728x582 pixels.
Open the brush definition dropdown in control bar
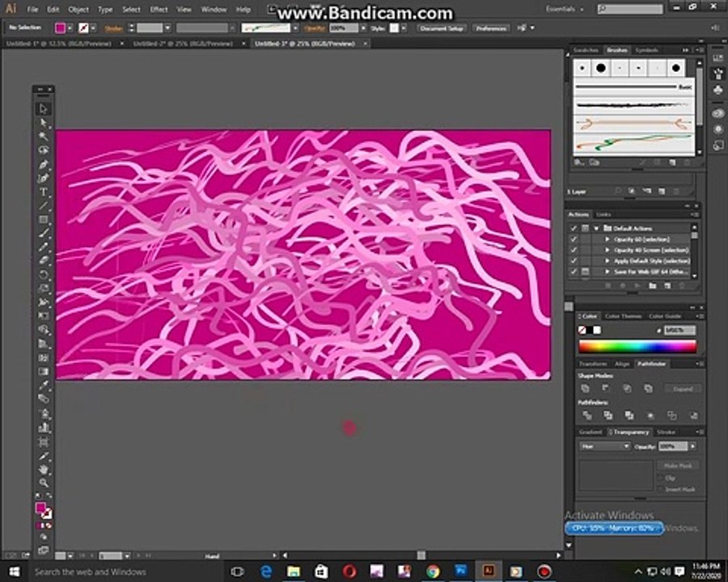[295, 28]
